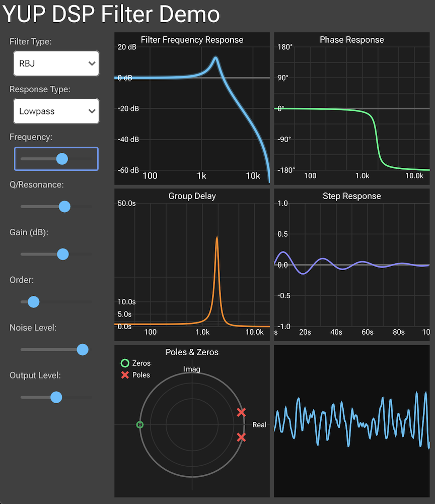Click the -20 dB axis label
The height and width of the screenshot is (504, 435).
click(x=128, y=109)
